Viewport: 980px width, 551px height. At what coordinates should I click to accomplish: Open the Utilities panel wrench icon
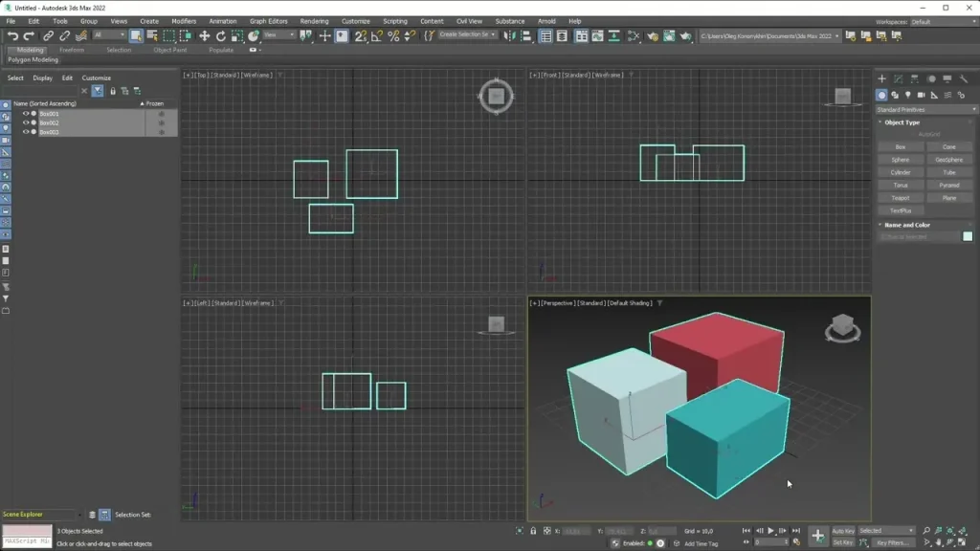[x=962, y=79]
